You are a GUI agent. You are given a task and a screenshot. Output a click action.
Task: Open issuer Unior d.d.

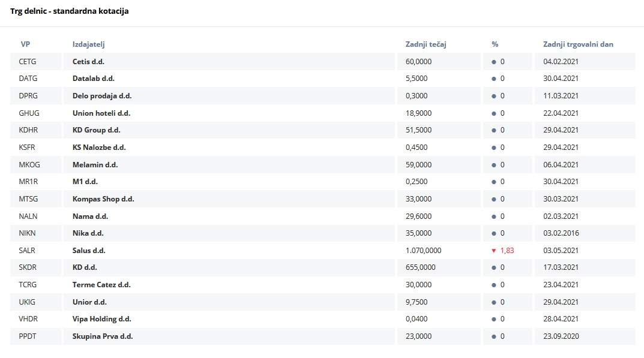89,302
